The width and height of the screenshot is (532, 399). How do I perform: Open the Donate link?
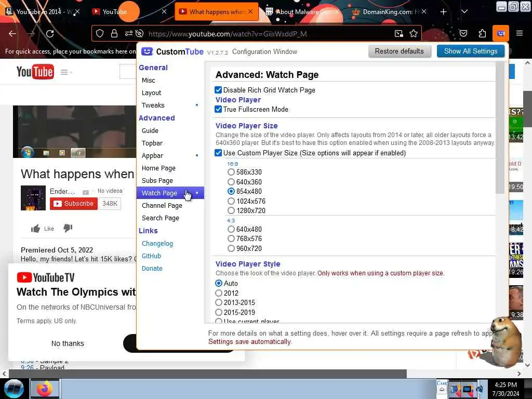pyautogui.click(x=152, y=269)
